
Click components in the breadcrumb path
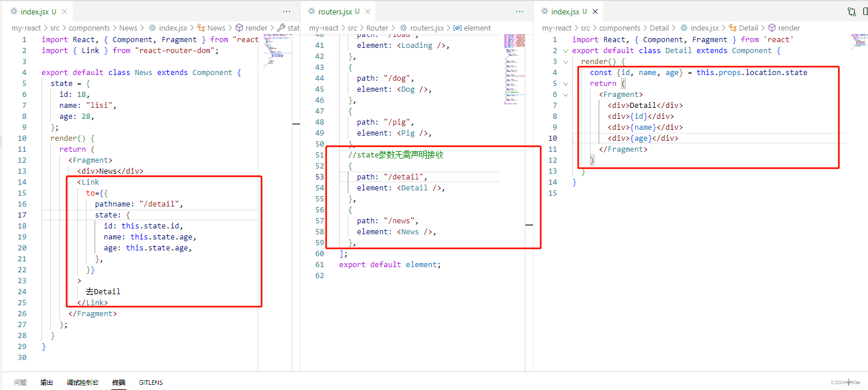tap(89, 28)
